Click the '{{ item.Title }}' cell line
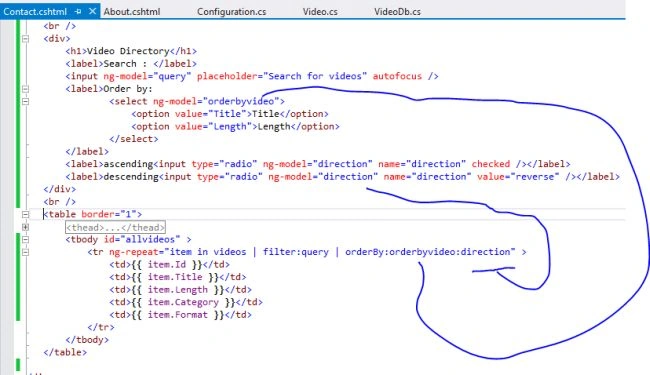This screenshot has height=375, width=650. [x=178, y=277]
